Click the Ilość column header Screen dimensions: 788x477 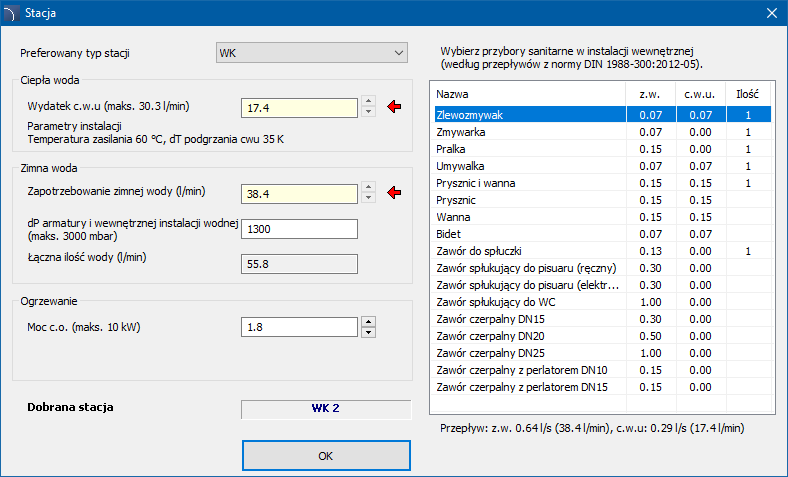[x=747, y=93]
